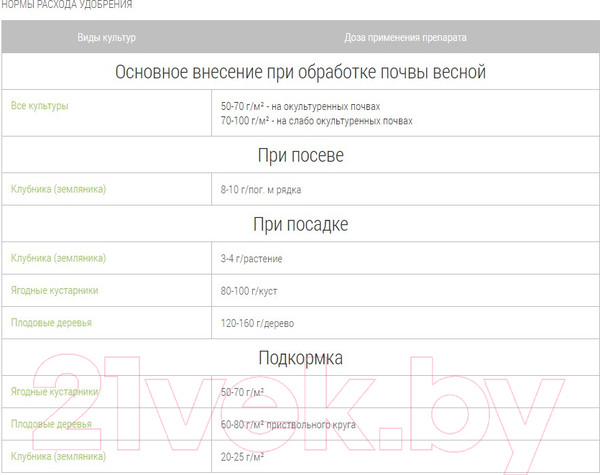Click the '50-70 г/м²' value in Подкормка
600x475 pixels.
click(x=242, y=392)
